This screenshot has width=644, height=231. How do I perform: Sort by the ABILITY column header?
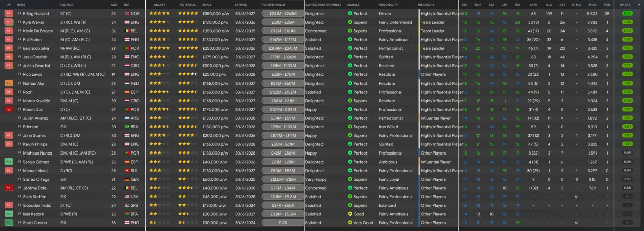[159, 5]
